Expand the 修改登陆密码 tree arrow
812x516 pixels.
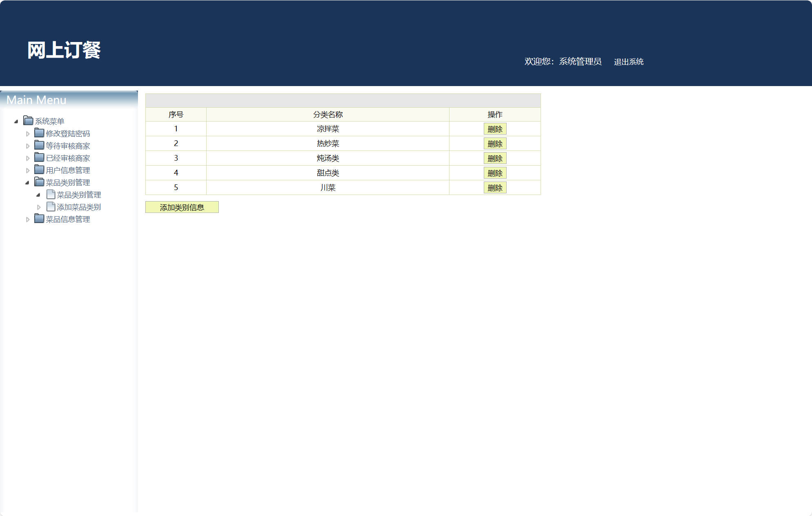point(27,134)
